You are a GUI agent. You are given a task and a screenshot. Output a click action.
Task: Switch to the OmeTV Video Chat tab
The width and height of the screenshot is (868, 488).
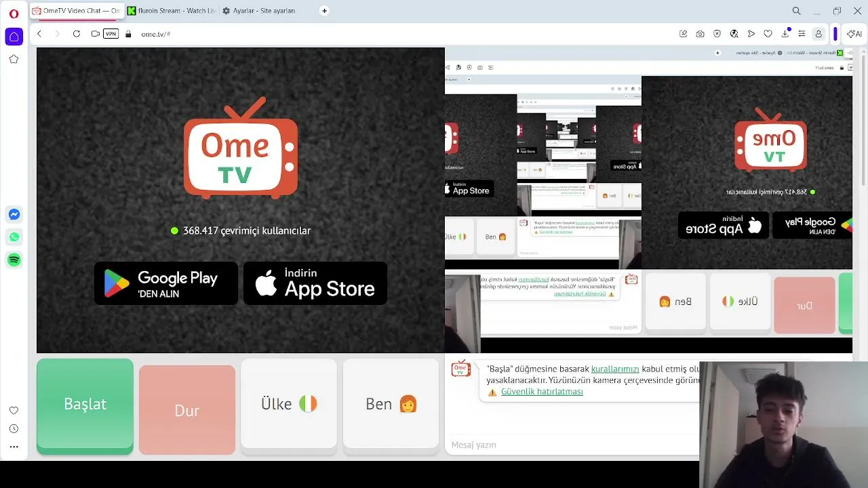[x=76, y=11]
